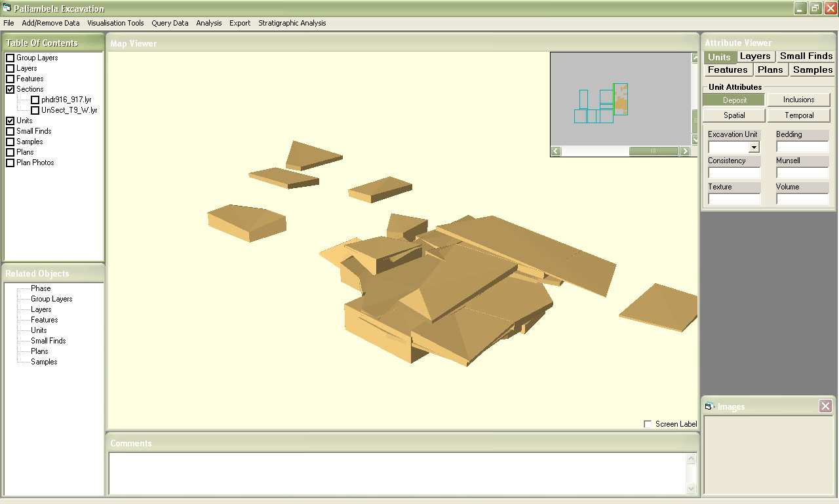The image size is (839, 504).
Task: Click the Munsell input field
Action: [802, 173]
